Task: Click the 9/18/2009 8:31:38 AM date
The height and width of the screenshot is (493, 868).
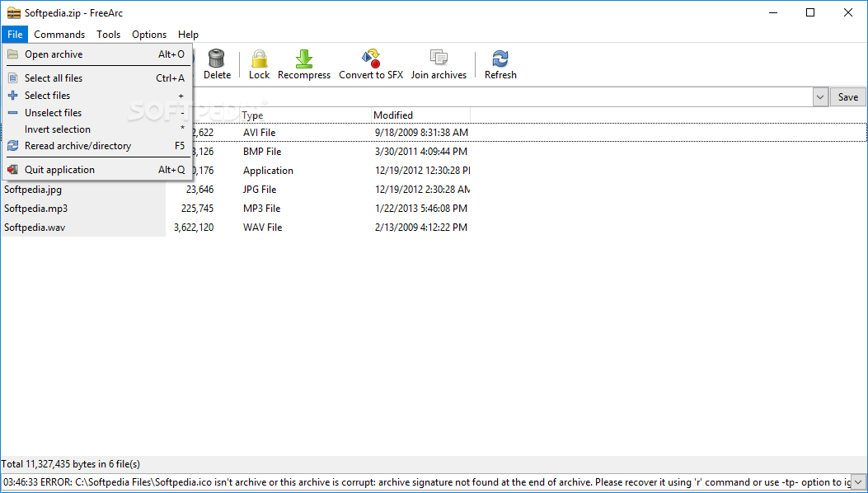Action: pyautogui.click(x=421, y=133)
